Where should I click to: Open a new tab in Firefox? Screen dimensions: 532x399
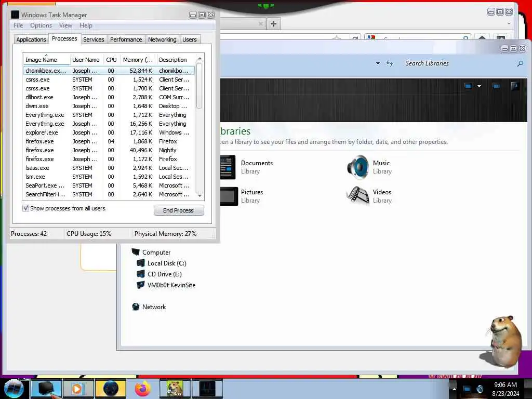coord(273,24)
